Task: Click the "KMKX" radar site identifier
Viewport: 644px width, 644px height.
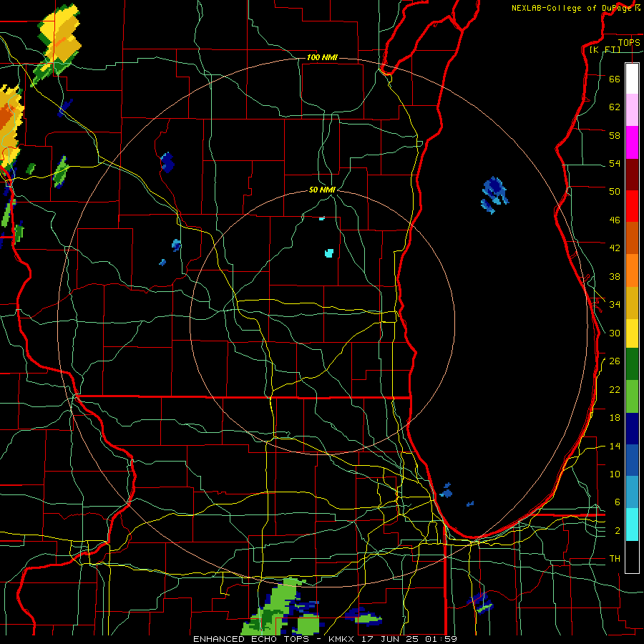Action: tap(343, 639)
